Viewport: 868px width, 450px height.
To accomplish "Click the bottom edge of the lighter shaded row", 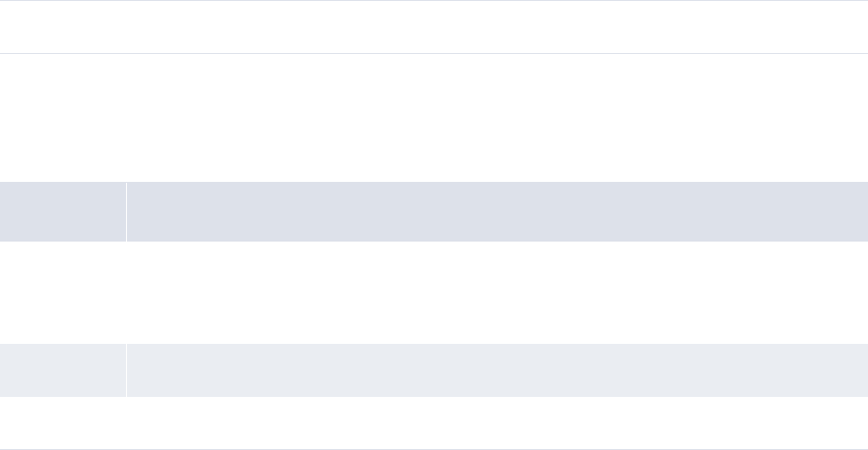I will (x=434, y=396).
